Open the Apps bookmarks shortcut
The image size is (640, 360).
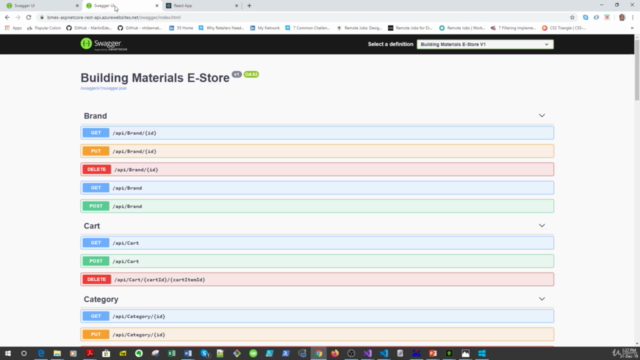(13, 28)
